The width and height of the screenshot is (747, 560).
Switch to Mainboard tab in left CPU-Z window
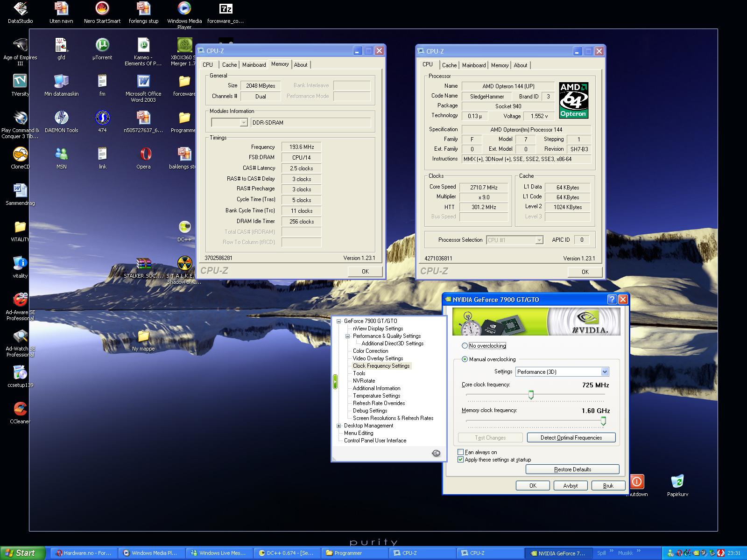click(x=254, y=65)
